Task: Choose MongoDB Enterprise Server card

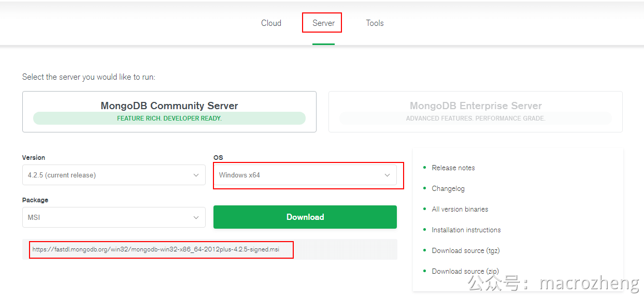Action: (x=476, y=112)
